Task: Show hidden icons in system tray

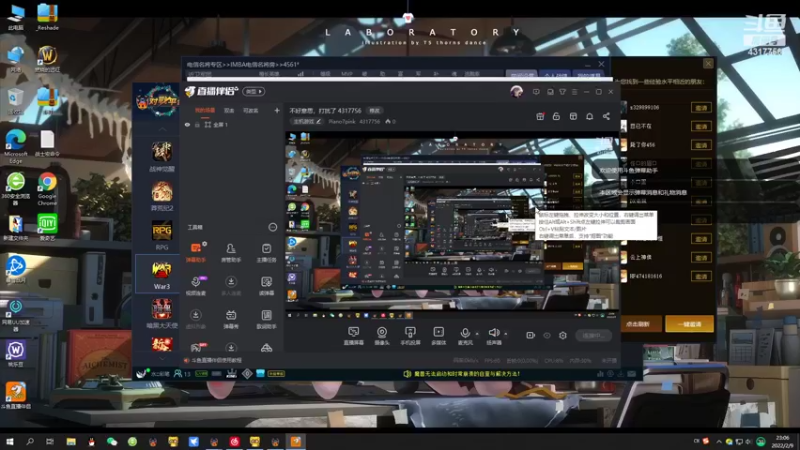Action: coord(719,441)
